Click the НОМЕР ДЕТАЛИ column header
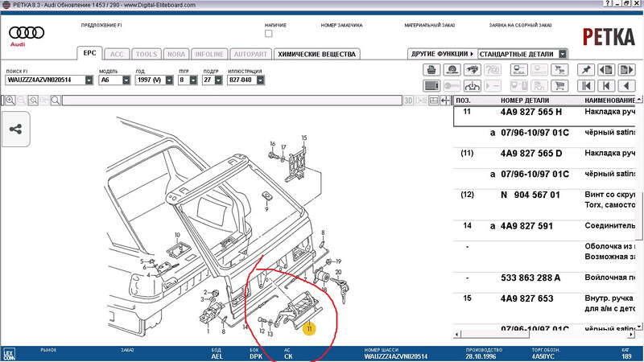 point(525,100)
